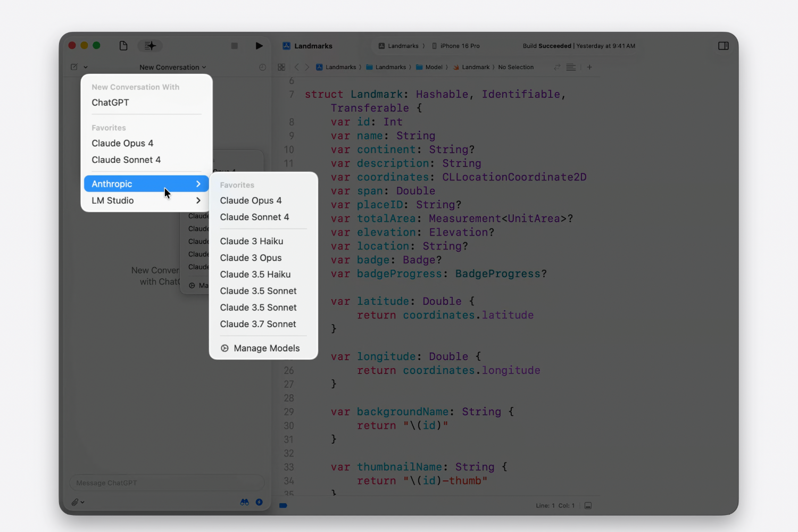Click the new file document icon in toolbar

[x=123, y=46]
